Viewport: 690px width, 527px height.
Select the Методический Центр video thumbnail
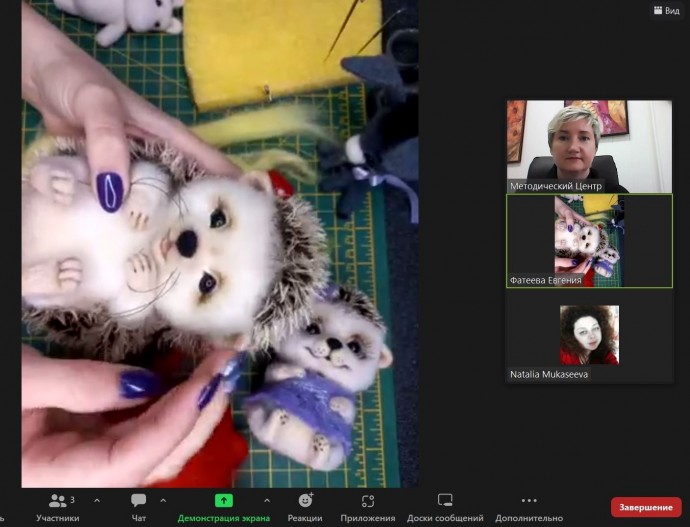point(589,139)
